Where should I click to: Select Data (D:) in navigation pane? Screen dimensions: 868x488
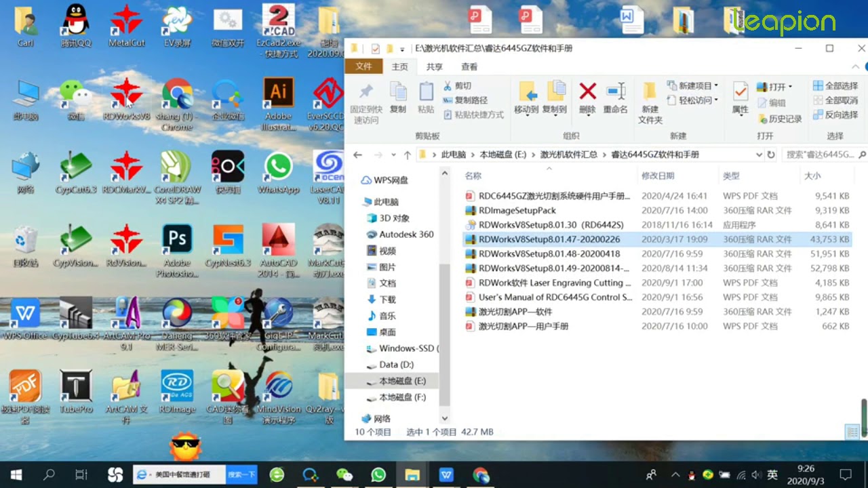[x=395, y=365]
